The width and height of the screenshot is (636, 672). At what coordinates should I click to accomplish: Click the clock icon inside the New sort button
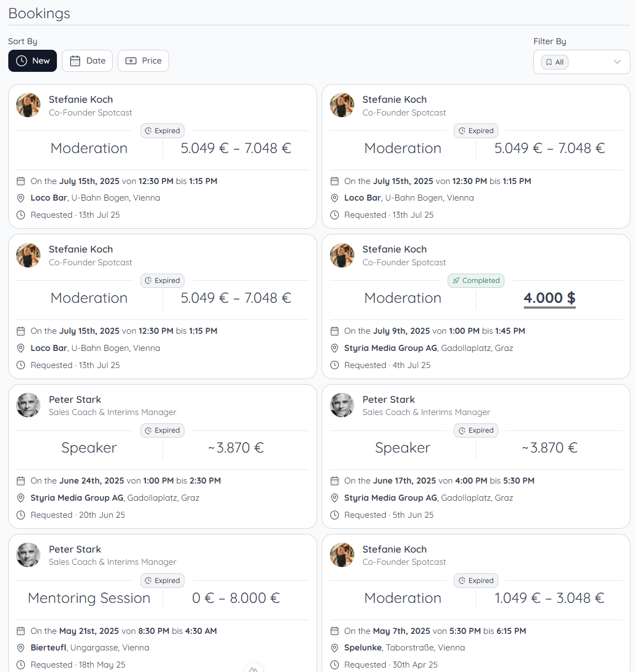pyautogui.click(x=21, y=61)
